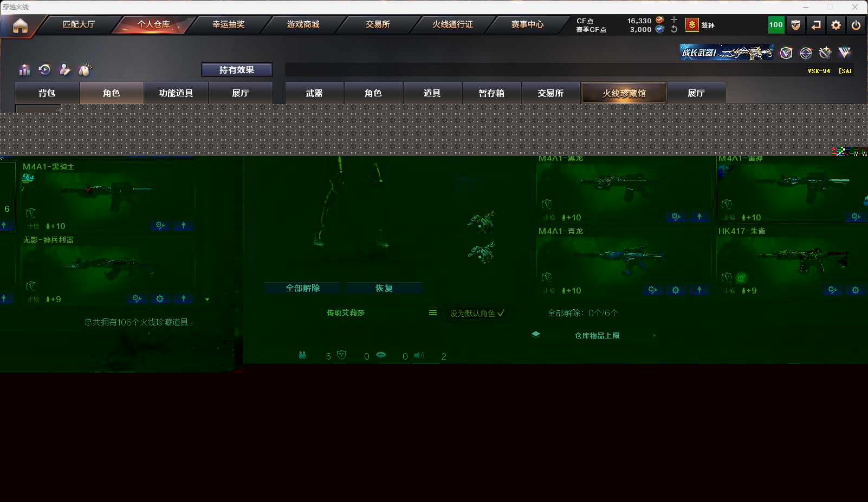Click up-arrow icon on M4A1-青龙
The image size is (868, 502).
pos(699,290)
